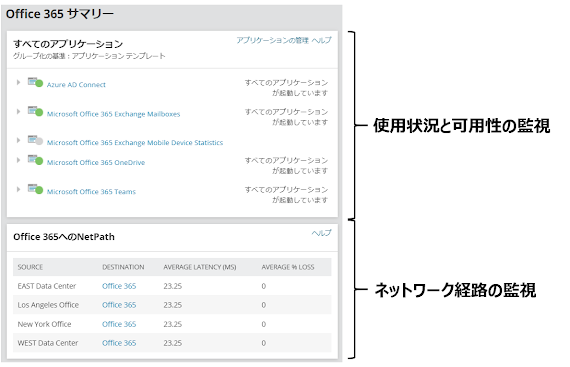Click the status text beside Azure AD Connect
570x367 pixels.
pos(286,88)
